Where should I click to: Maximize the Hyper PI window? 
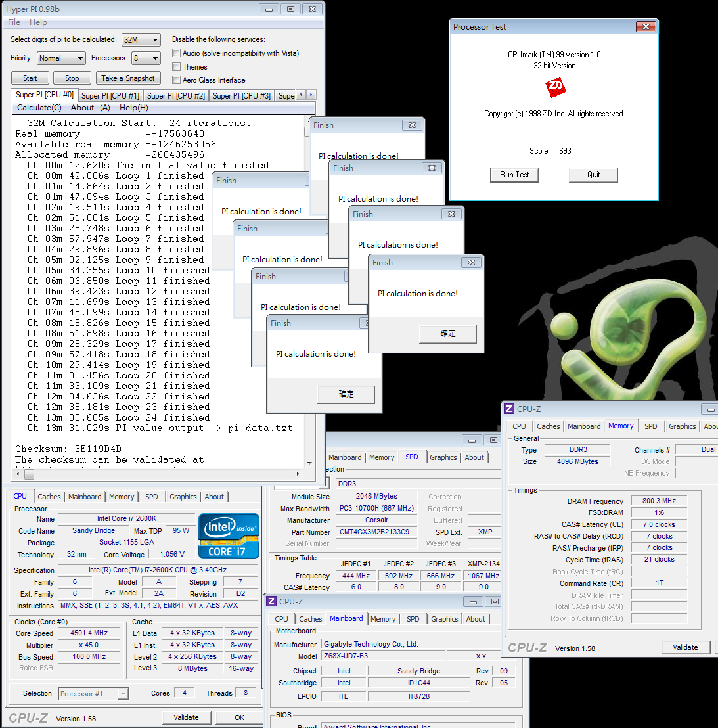290,9
